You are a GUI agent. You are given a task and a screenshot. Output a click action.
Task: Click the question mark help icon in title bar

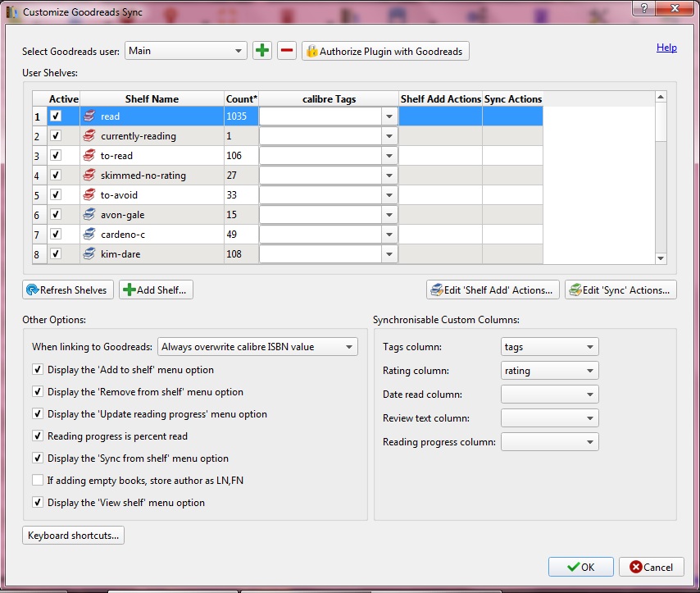[x=644, y=8]
